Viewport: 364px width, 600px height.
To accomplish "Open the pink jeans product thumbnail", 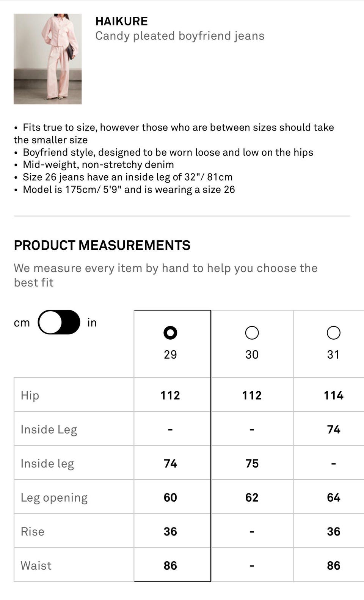I will [47, 59].
